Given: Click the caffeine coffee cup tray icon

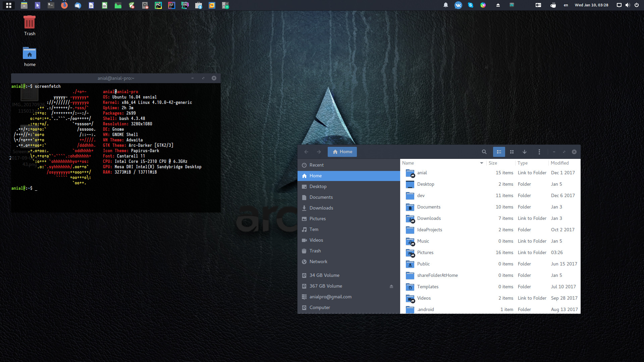Looking at the screenshot, I should (x=553, y=5).
